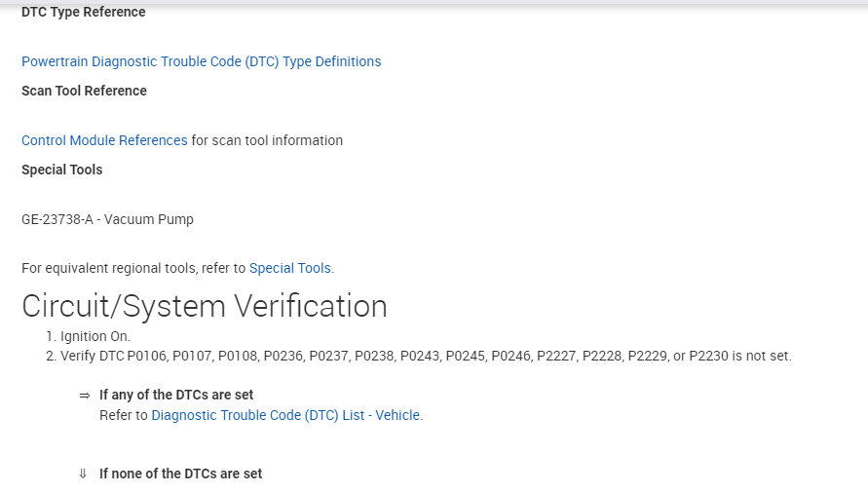
Task: Open Diagnostic Trouble Code List - Vehicle link
Action: coord(286,415)
